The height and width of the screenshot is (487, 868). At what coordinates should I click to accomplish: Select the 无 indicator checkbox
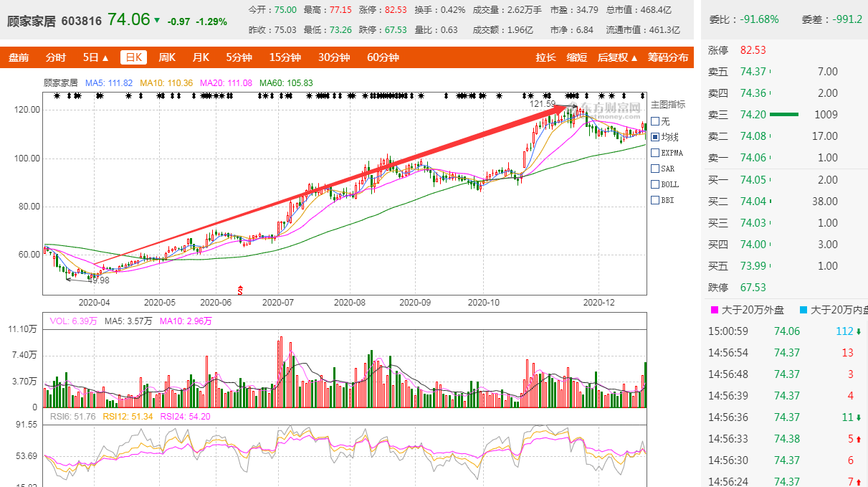pos(654,121)
